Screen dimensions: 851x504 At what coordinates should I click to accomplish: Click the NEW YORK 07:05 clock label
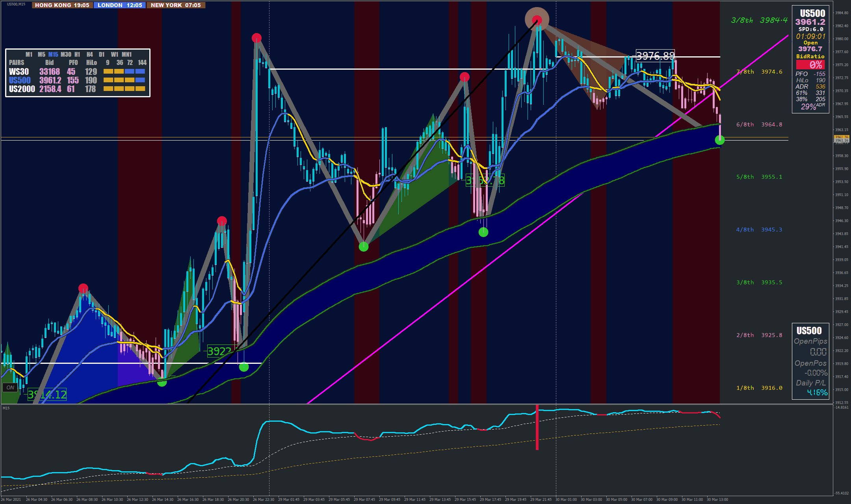click(x=176, y=5)
